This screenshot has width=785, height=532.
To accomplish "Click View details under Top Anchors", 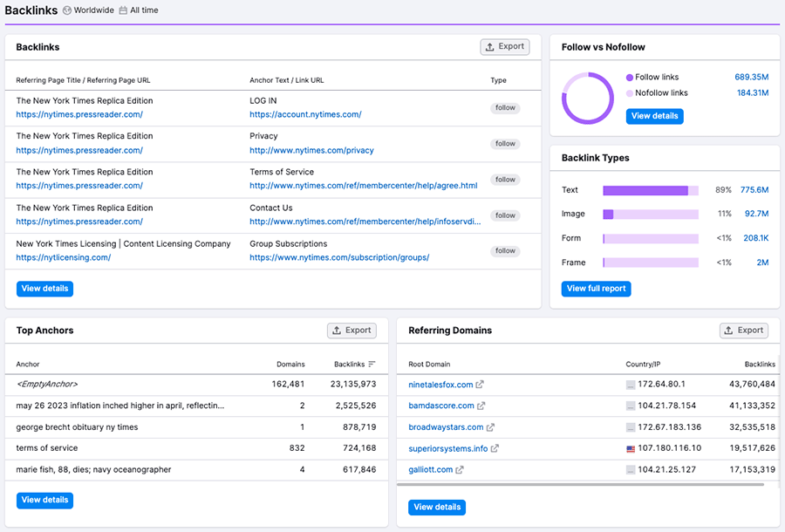I will (x=44, y=501).
